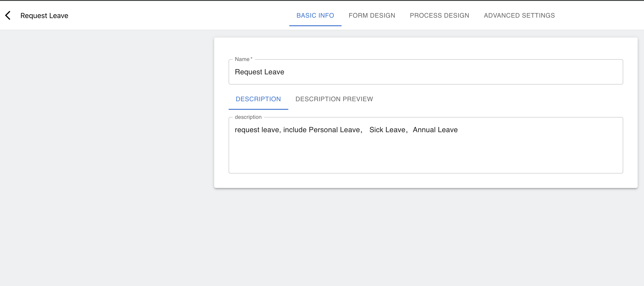Viewport: 644px width, 286px height.
Task: Click inside the description text area
Action: pyautogui.click(x=426, y=145)
